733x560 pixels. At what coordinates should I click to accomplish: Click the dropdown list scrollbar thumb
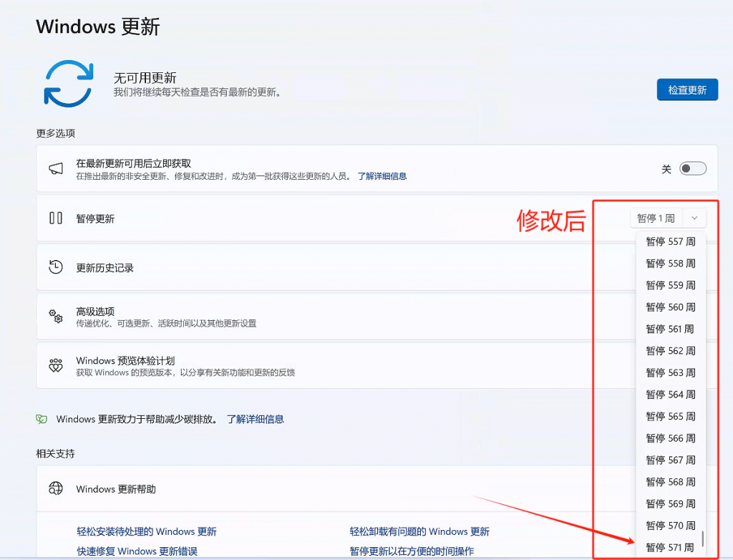tap(703, 539)
